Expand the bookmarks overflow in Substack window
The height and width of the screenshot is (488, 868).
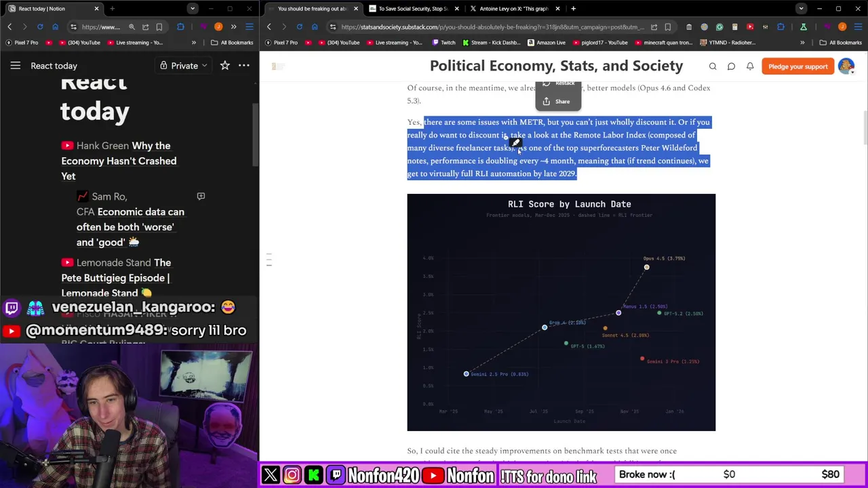point(802,43)
